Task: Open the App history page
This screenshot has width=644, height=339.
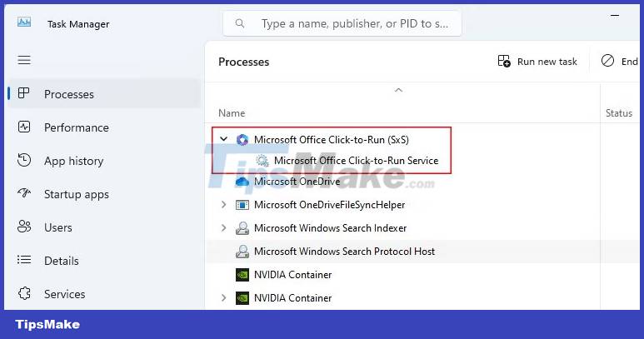Action: point(104,161)
